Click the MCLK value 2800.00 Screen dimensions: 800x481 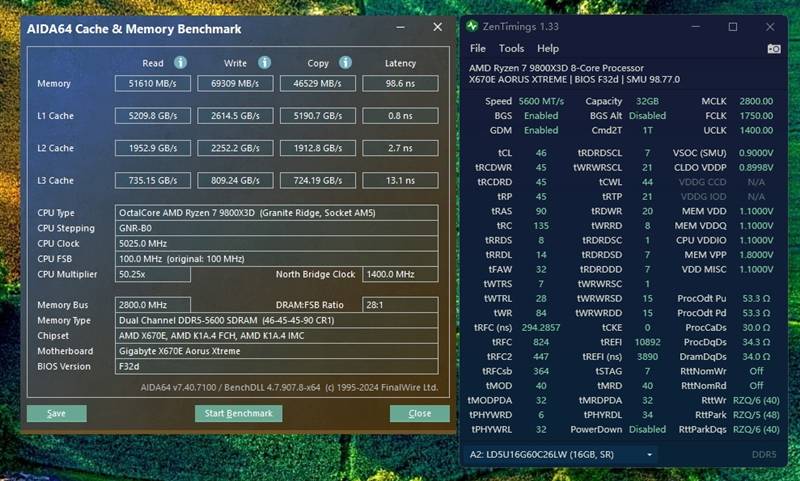(756, 101)
